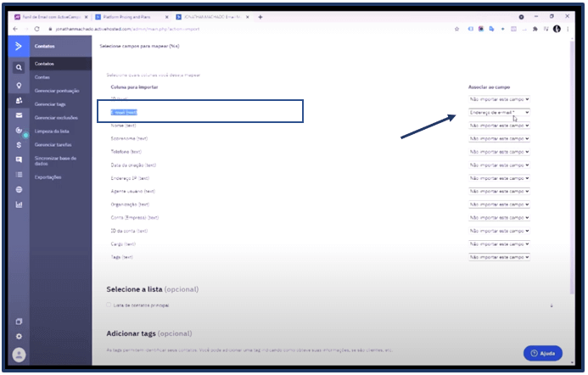
Task: Open the search magnifier icon in sidebar
Action: pos(19,68)
